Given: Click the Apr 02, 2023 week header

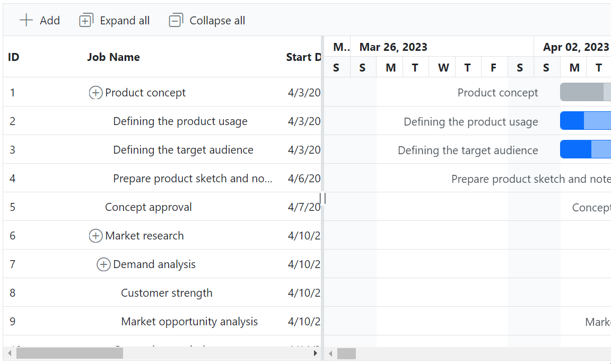Looking at the screenshot, I should 575,47.
